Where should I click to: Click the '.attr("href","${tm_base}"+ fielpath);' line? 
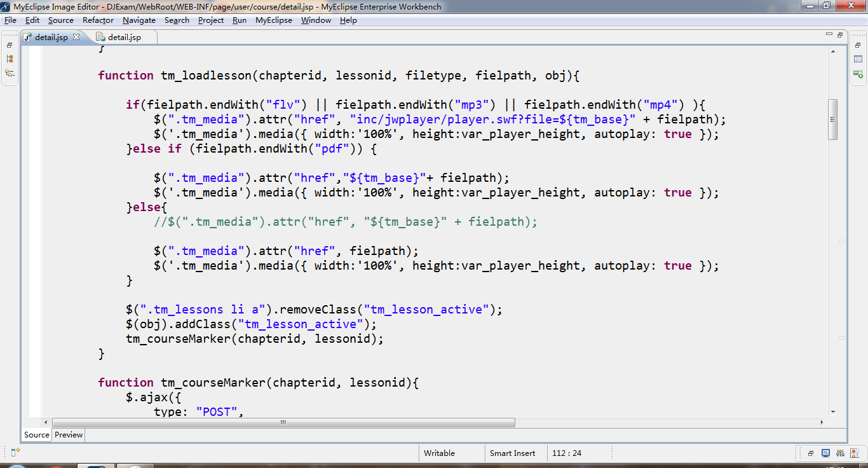(x=332, y=178)
